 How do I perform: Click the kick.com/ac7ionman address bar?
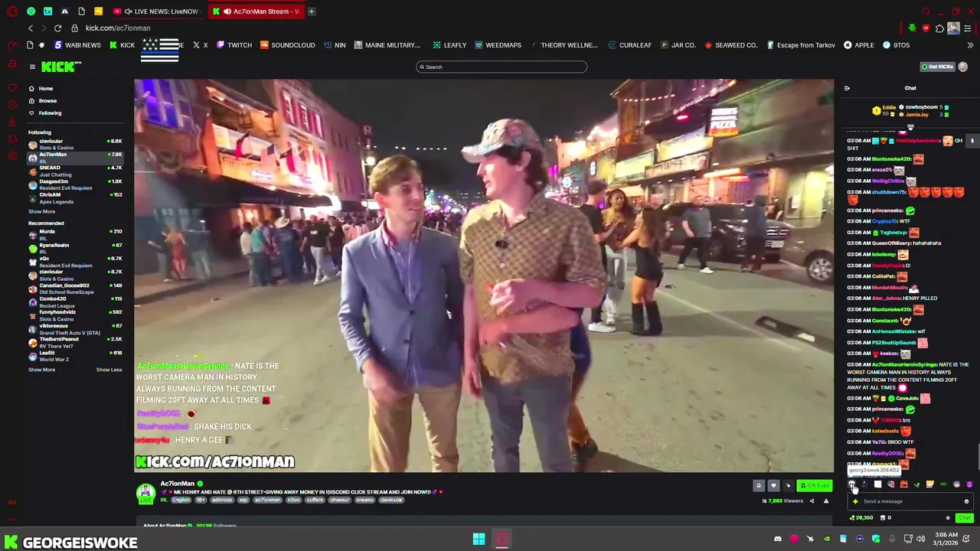pyautogui.click(x=118, y=28)
